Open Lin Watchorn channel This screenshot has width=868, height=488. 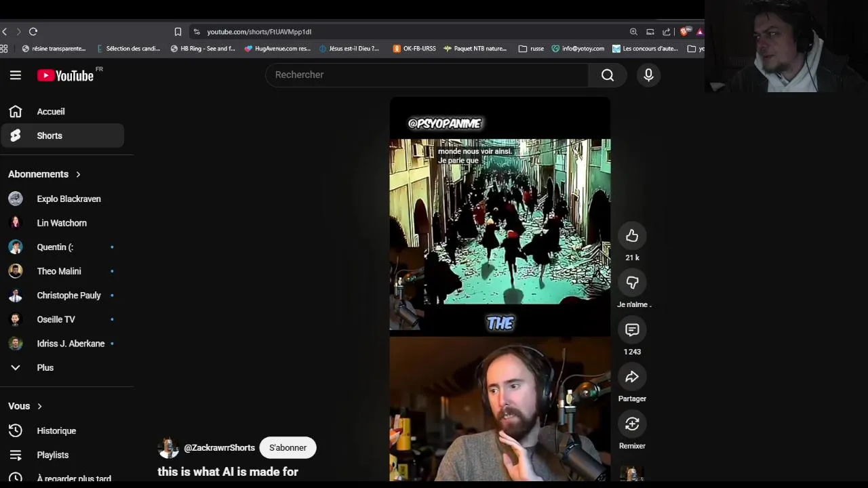(62, 223)
